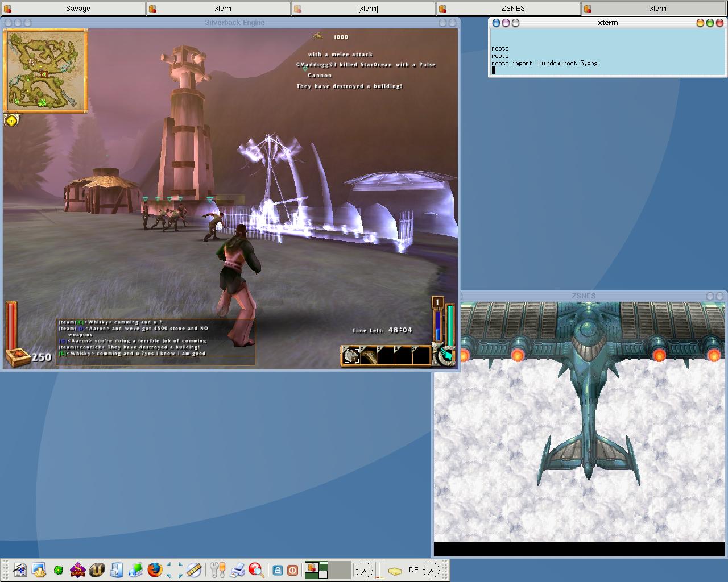Viewport: 728px width, 582px height.
Task: Click the level 1 indicator box
Action: (437, 302)
